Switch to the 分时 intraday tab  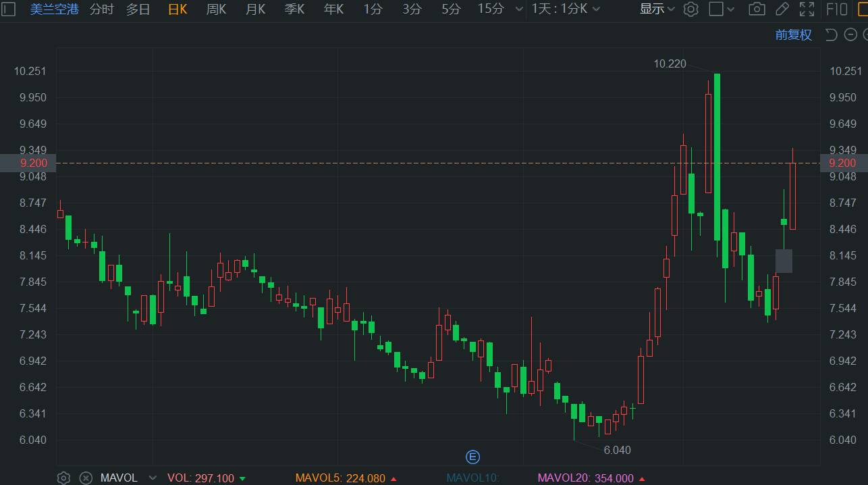coord(101,9)
